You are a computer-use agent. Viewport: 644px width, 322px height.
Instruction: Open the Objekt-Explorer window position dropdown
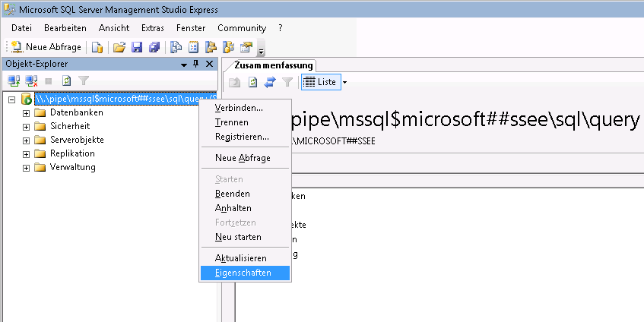pos(184,65)
